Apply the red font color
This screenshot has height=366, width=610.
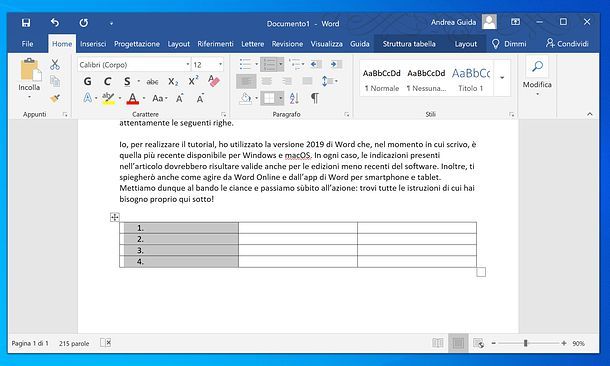[133, 98]
